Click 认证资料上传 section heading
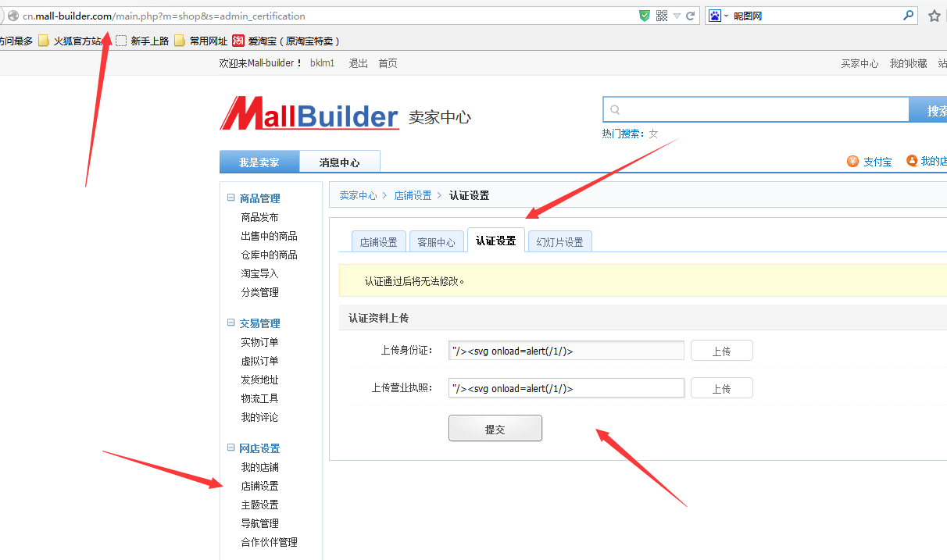 pos(378,318)
